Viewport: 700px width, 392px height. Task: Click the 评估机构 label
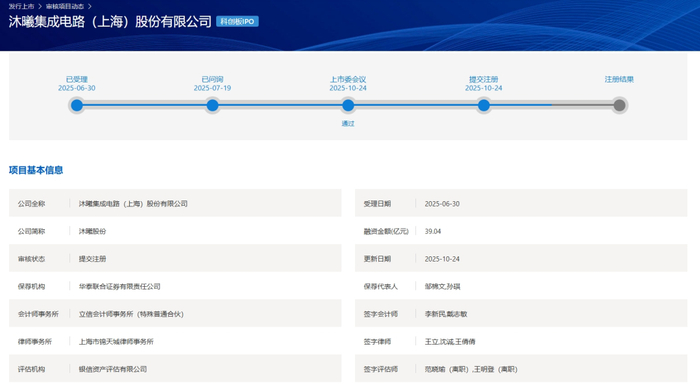click(x=31, y=370)
